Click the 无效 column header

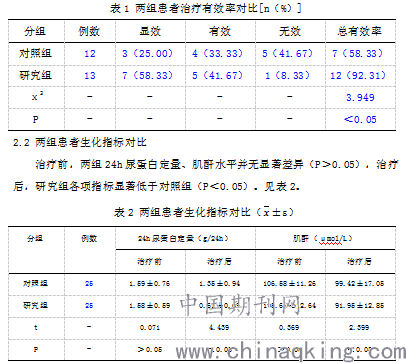point(290,31)
